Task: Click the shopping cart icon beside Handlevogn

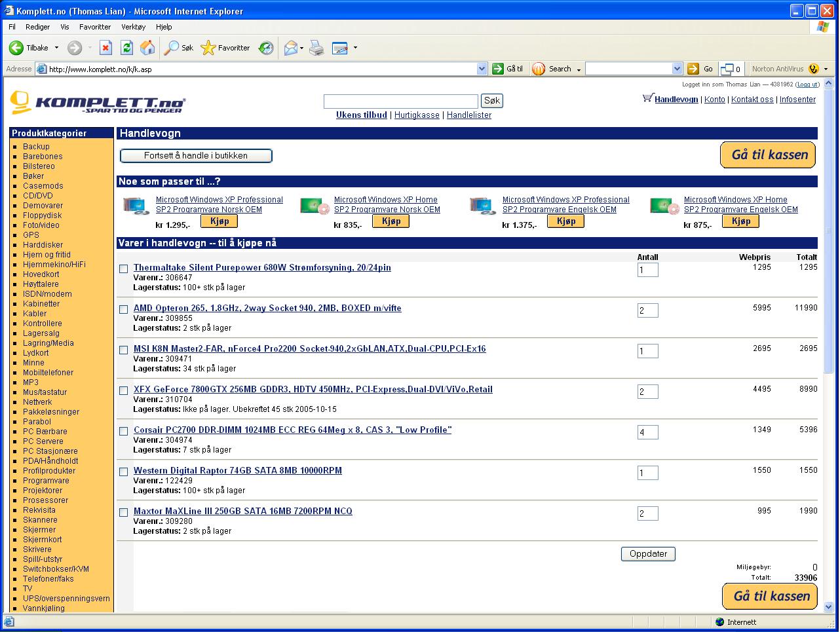Action: (x=647, y=98)
